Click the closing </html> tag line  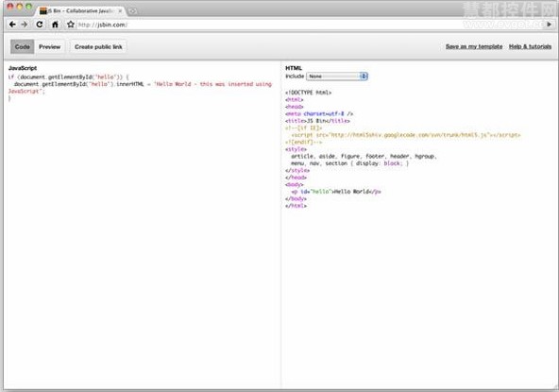pyautogui.click(x=296, y=206)
